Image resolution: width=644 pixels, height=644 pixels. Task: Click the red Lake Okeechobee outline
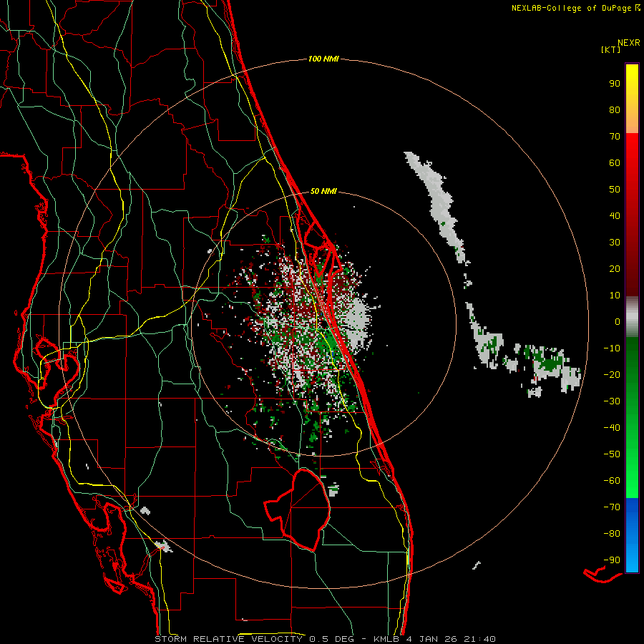point(298,510)
